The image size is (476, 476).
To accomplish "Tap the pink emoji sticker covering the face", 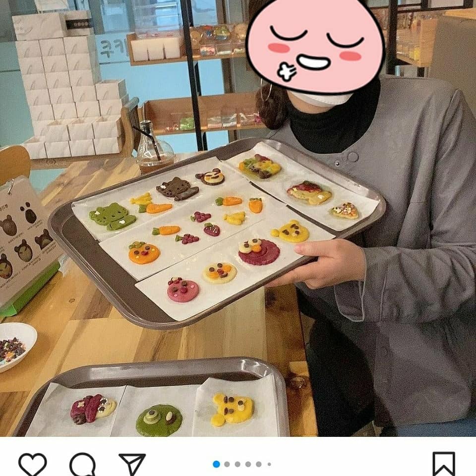I will (315, 46).
